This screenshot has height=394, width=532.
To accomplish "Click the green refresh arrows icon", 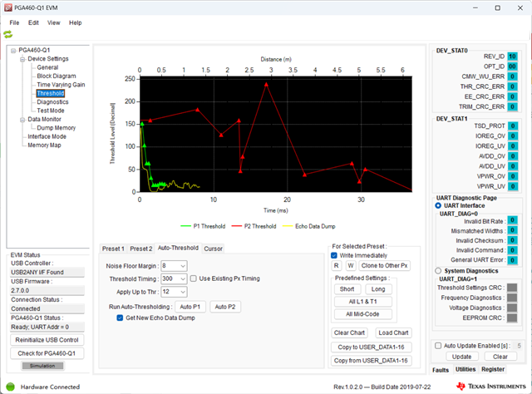I will coord(7,34).
